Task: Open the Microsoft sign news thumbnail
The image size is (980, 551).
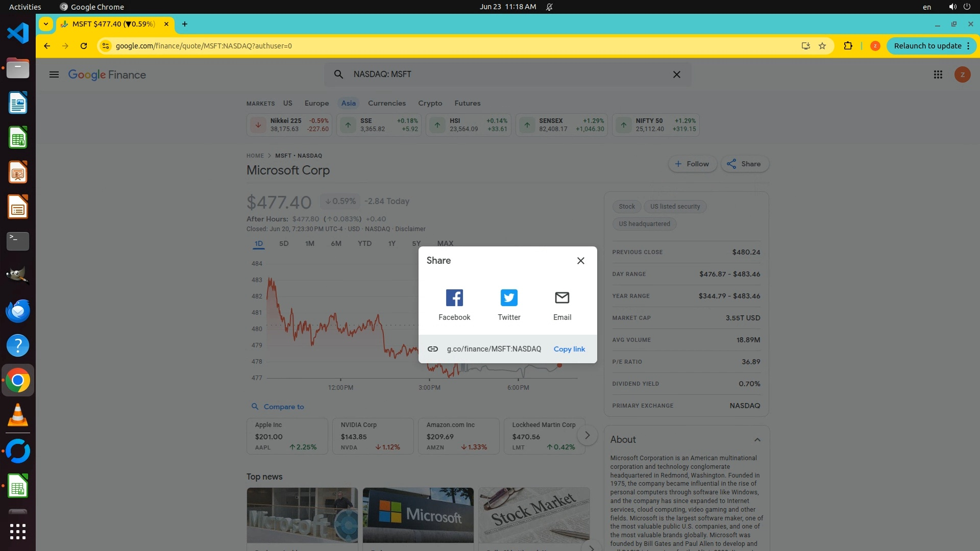Action: 418,515
